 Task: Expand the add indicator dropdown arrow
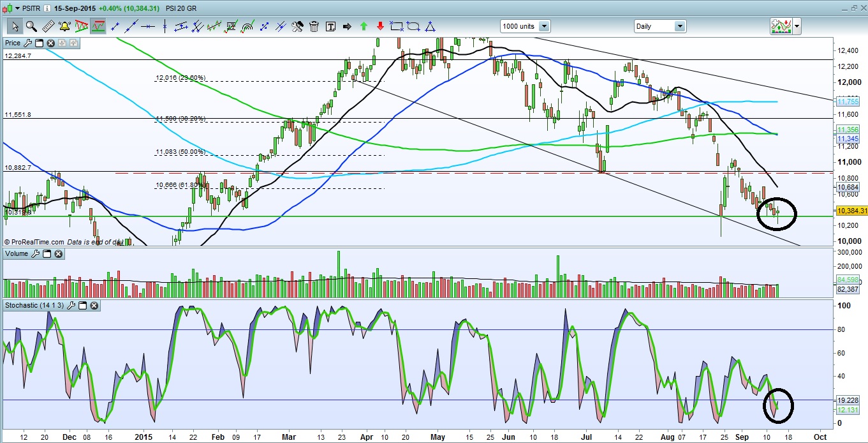point(797,26)
